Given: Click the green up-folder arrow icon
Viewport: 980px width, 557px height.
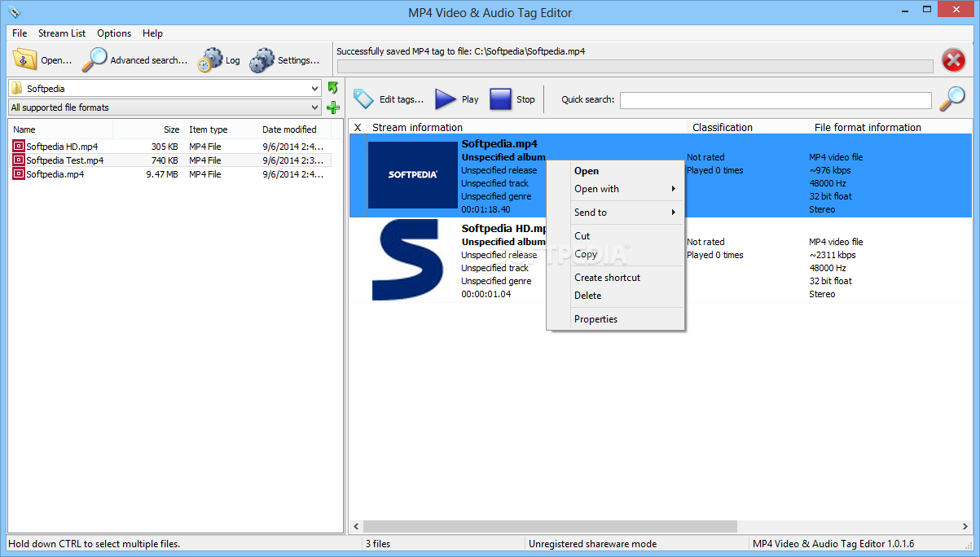Looking at the screenshot, I should tap(332, 87).
